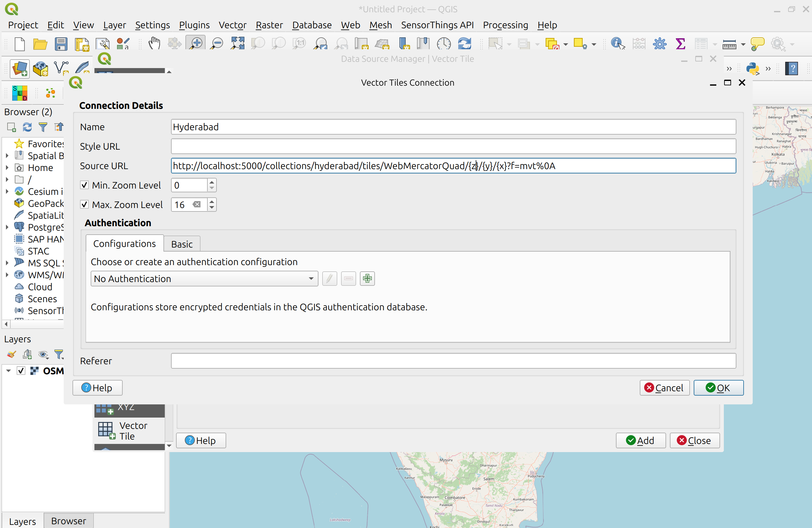The image size is (812, 528).
Task: Open the Processing menu
Action: 505,25
